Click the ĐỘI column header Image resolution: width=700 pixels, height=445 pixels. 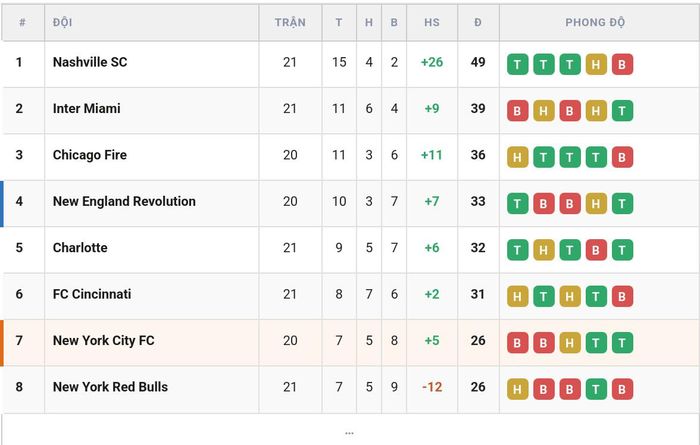[x=62, y=22]
